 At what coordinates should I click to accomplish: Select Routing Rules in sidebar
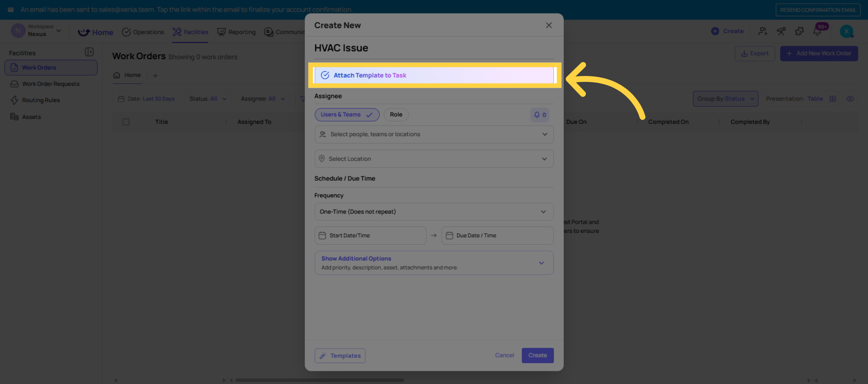51,100
